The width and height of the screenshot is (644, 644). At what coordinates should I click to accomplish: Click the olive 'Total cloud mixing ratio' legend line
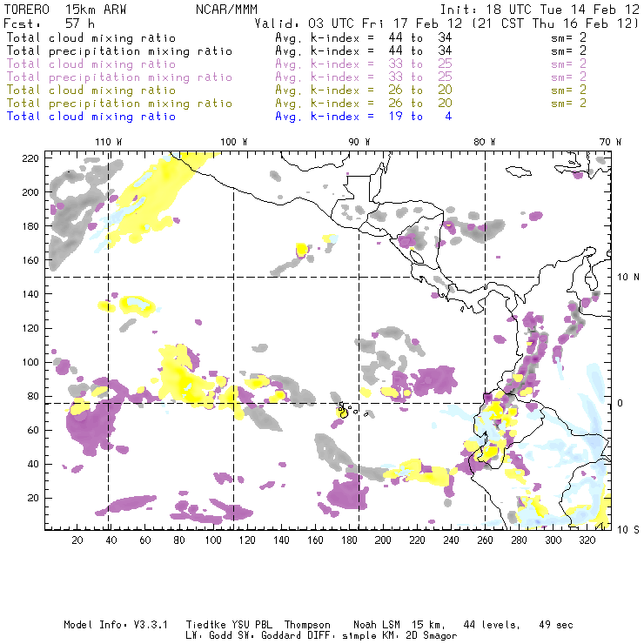91,91
